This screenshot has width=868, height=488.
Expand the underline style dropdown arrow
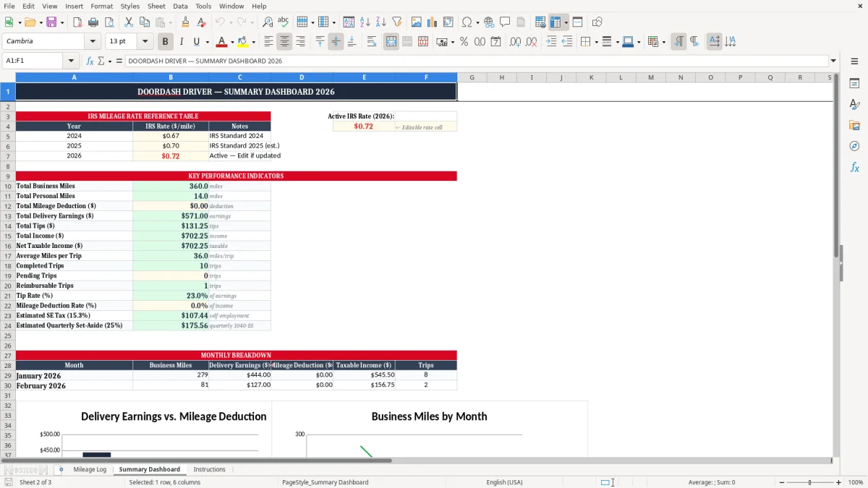click(x=206, y=42)
